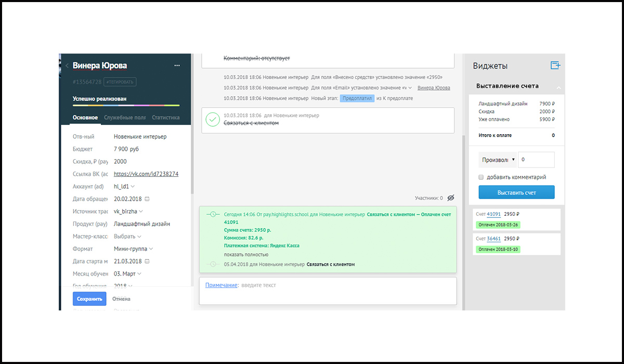Click the green checkmark circle on completed task
This screenshot has height=364, width=624.
click(213, 120)
